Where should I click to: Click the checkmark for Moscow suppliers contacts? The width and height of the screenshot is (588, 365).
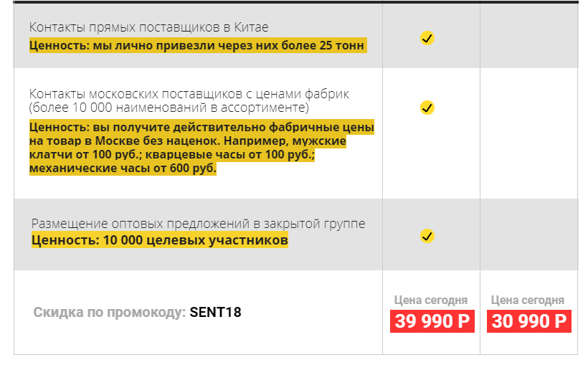point(427,108)
